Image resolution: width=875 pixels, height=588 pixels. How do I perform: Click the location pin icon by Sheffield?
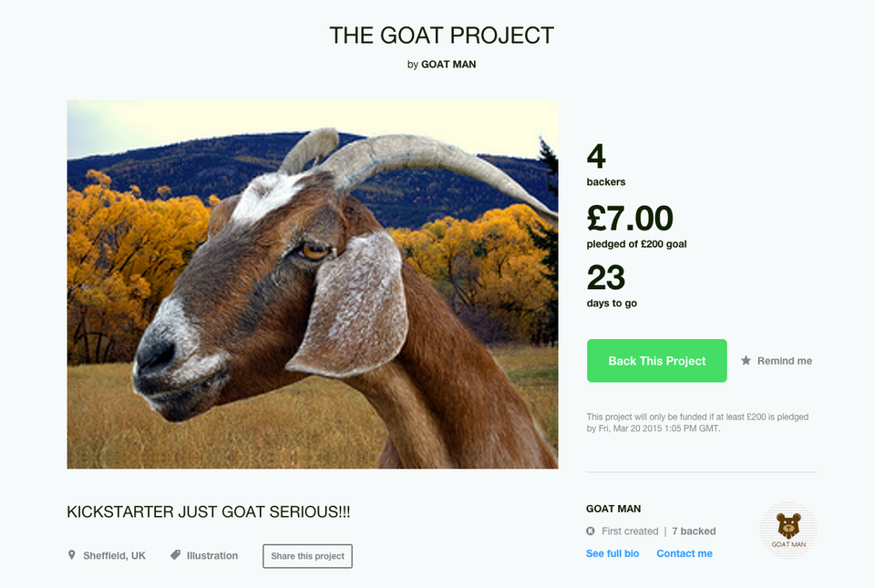(71, 555)
